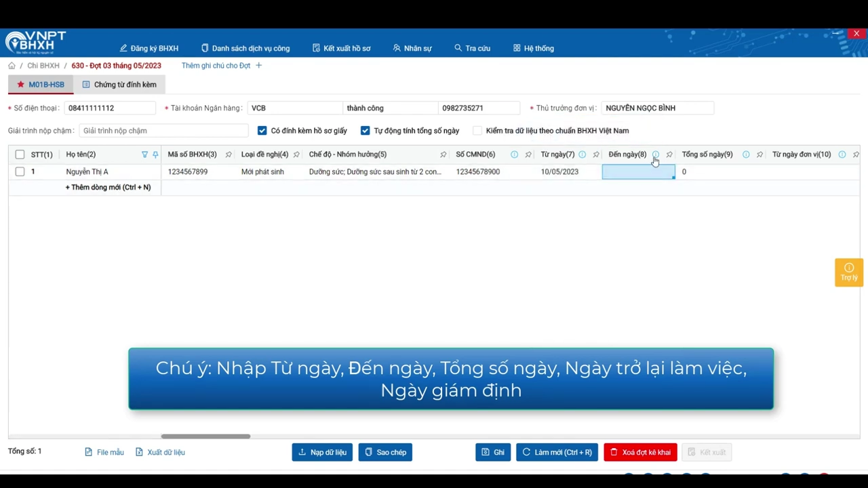Image resolution: width=868 pixels, height=488 pixels.
Task: Click the Xuất dữ liệu link
Action: (x=160, y=452)
